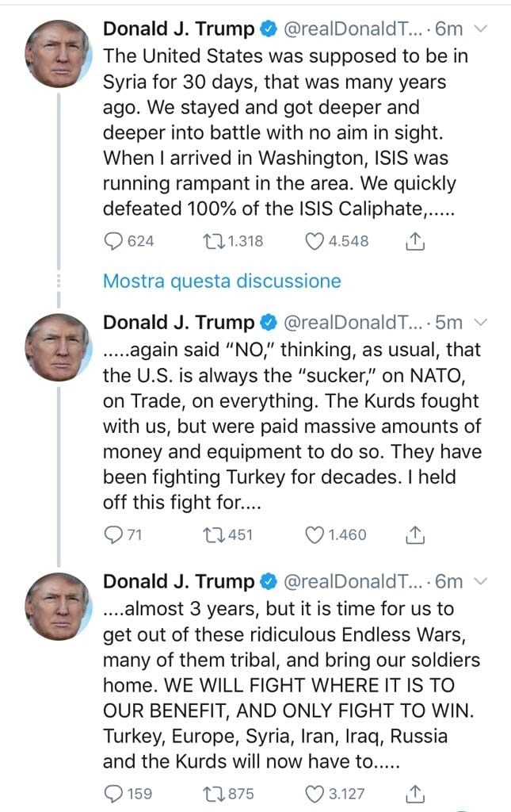Image resolution: width=511 pixels, height=812 pixels.
Task: Share the first tweet about Syria
Action: [414, 241]
